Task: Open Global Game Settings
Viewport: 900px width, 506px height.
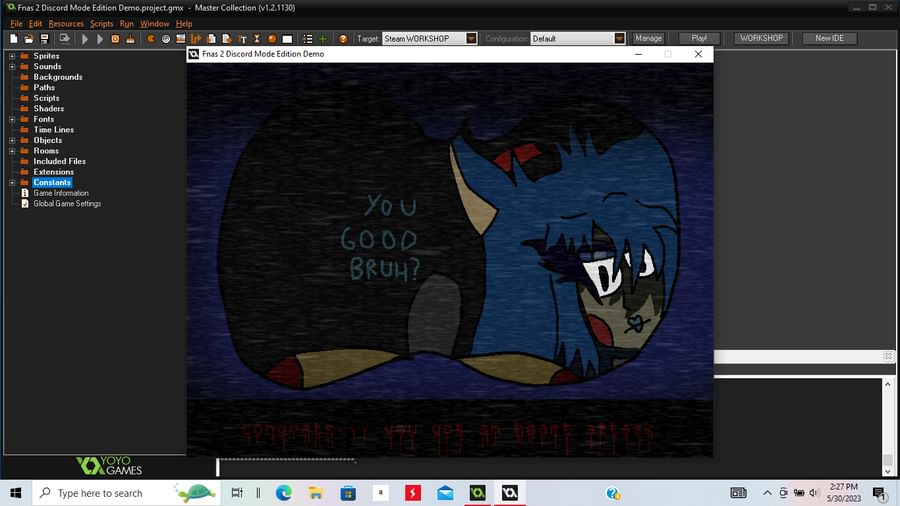Action: (67, 204)
